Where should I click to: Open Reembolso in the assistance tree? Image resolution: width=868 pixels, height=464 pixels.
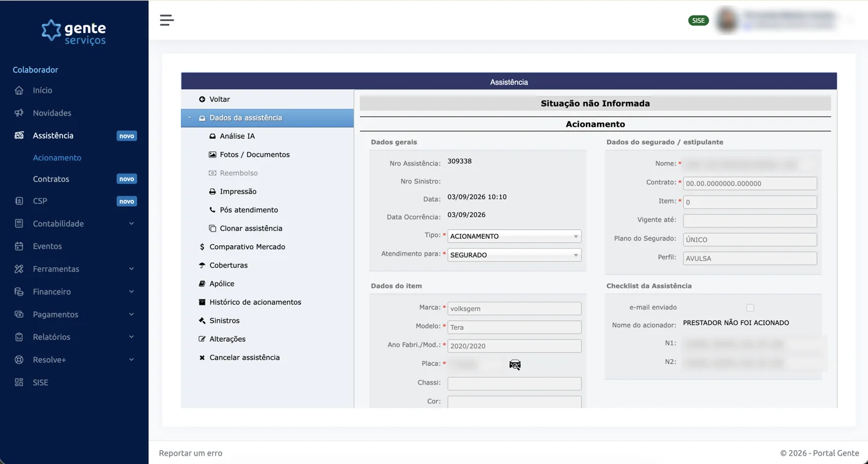238,174
